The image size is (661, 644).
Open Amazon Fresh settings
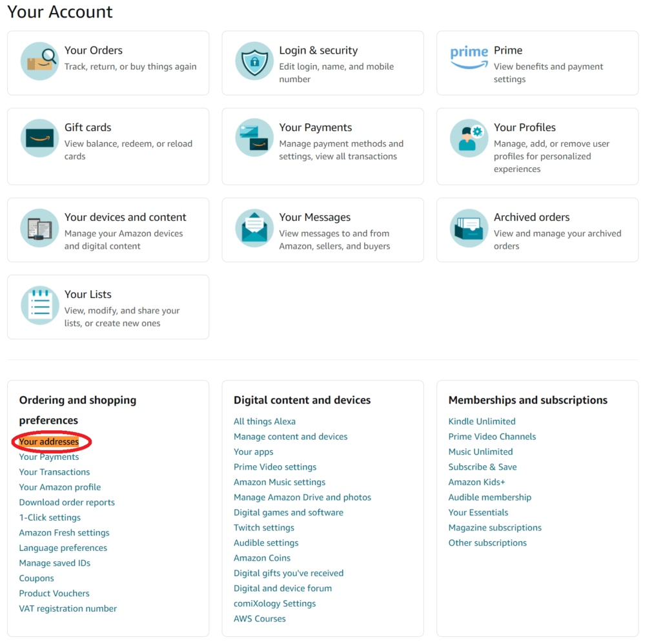click(x=64, y=533)
